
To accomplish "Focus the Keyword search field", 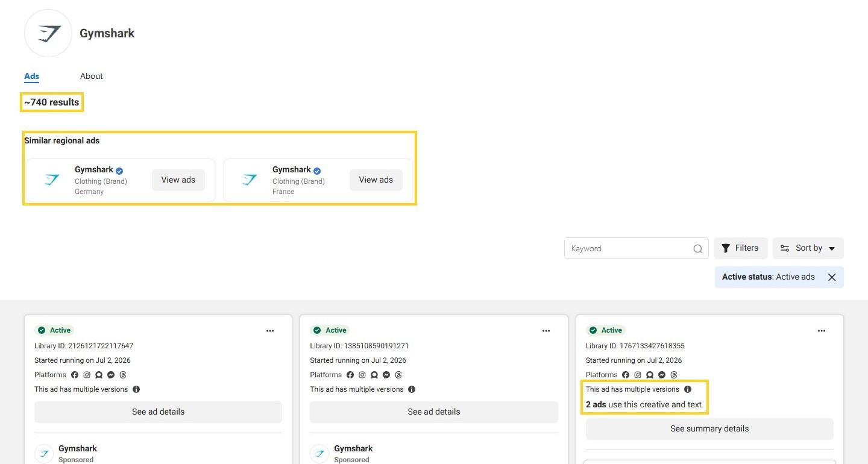I will pos(636,248).
